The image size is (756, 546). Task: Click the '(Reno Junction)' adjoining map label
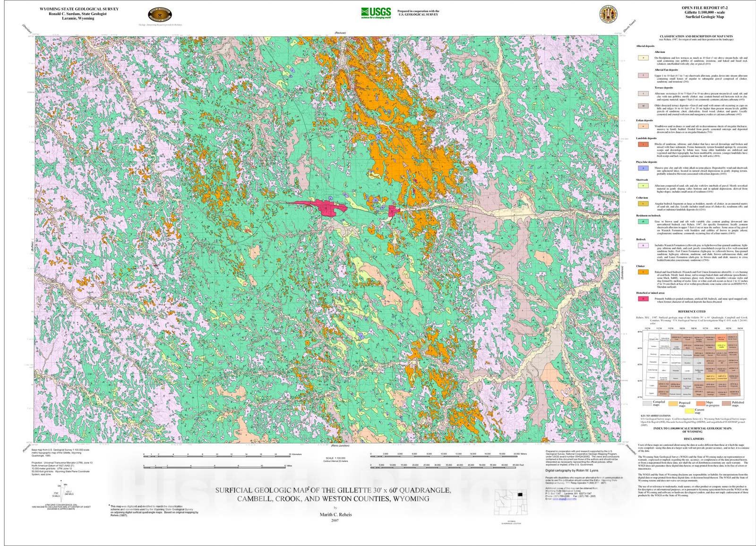(x=341, y=446)
